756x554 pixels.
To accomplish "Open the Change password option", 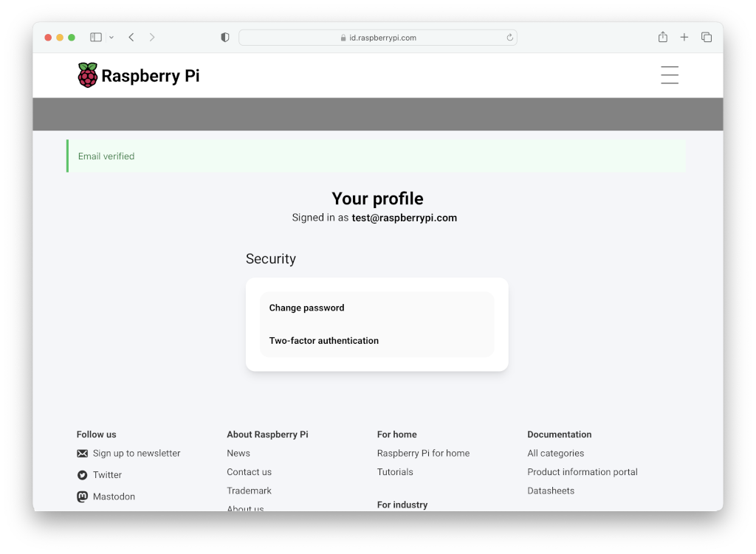I will 306,308.
